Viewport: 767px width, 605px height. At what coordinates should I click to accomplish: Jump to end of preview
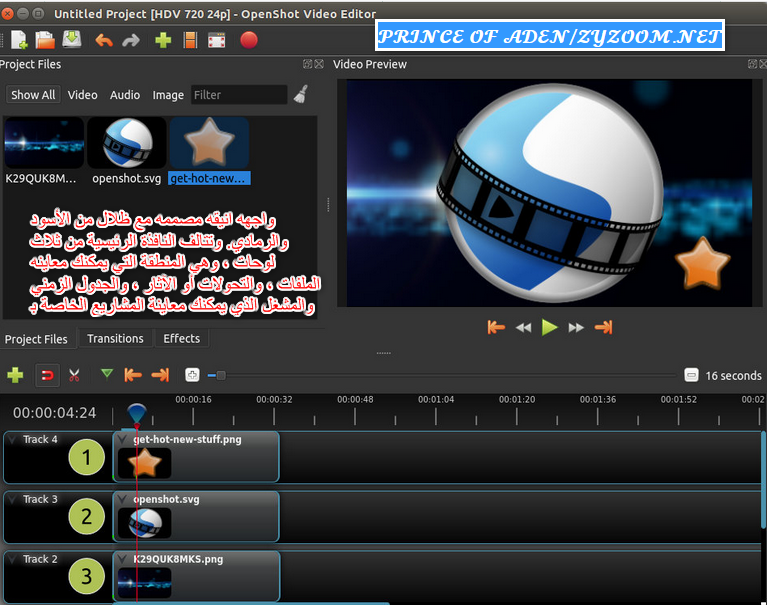coord(604,327)
